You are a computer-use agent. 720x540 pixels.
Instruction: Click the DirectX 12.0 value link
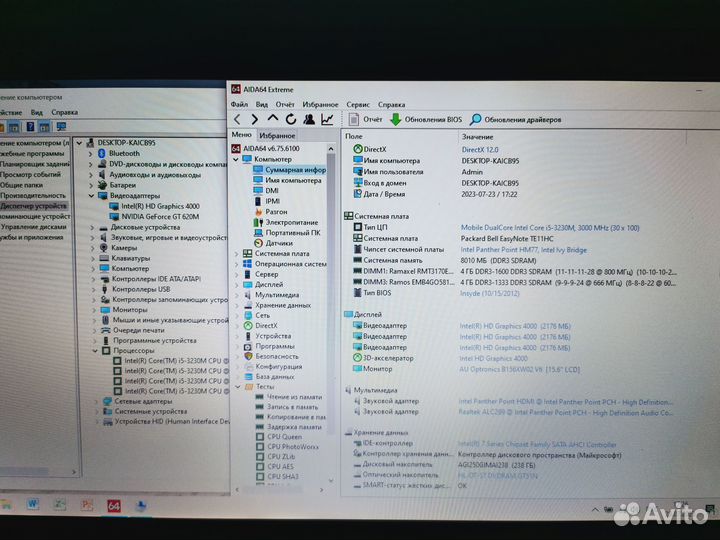point(480,150)
